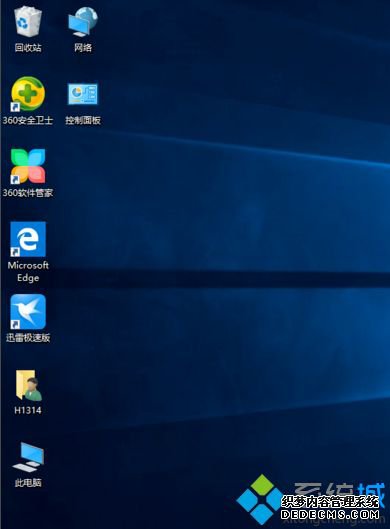Select the Network (网络) desktop icon
The height and width of the screenshot is (529, 390).
83,22
